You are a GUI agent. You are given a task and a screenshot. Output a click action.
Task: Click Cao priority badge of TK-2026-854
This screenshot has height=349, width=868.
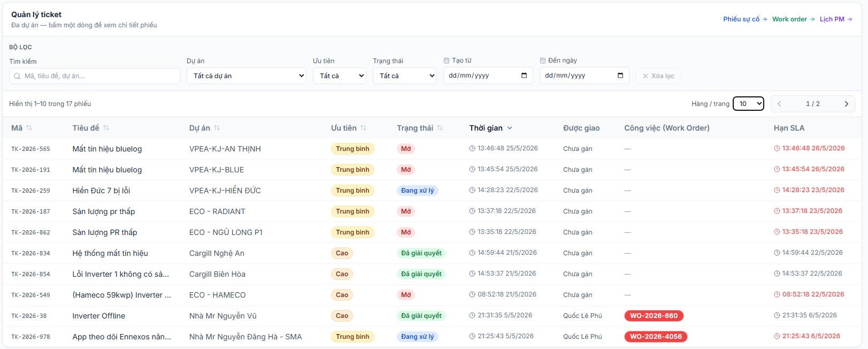coord(342,274)
